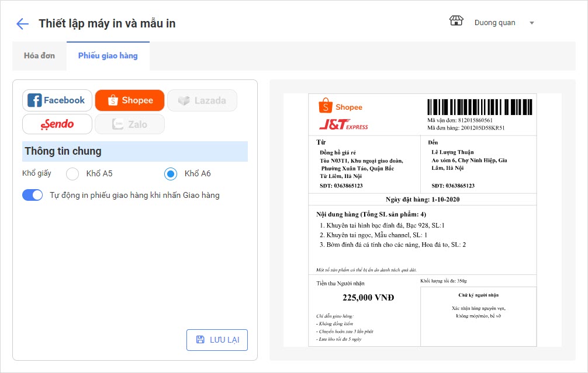Viewport: 588px width, 373px height.
Task: Choose the Sendo template button
Action: coord(57,124)
